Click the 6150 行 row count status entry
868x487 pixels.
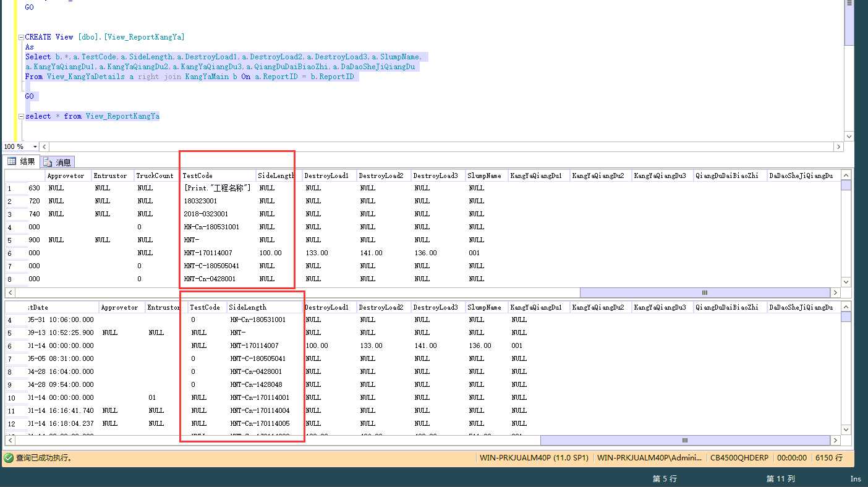click(829, 458)
